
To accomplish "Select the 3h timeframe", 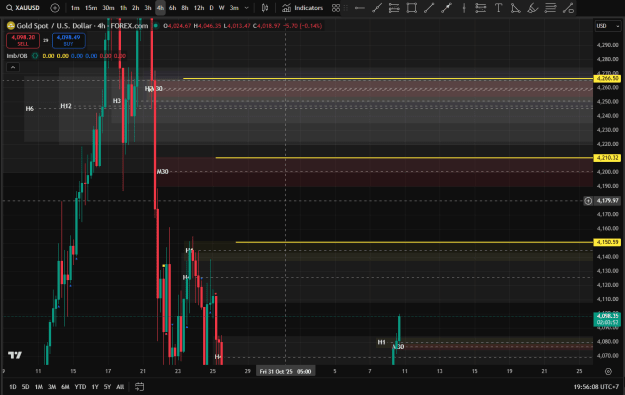I will coord(148,8).
